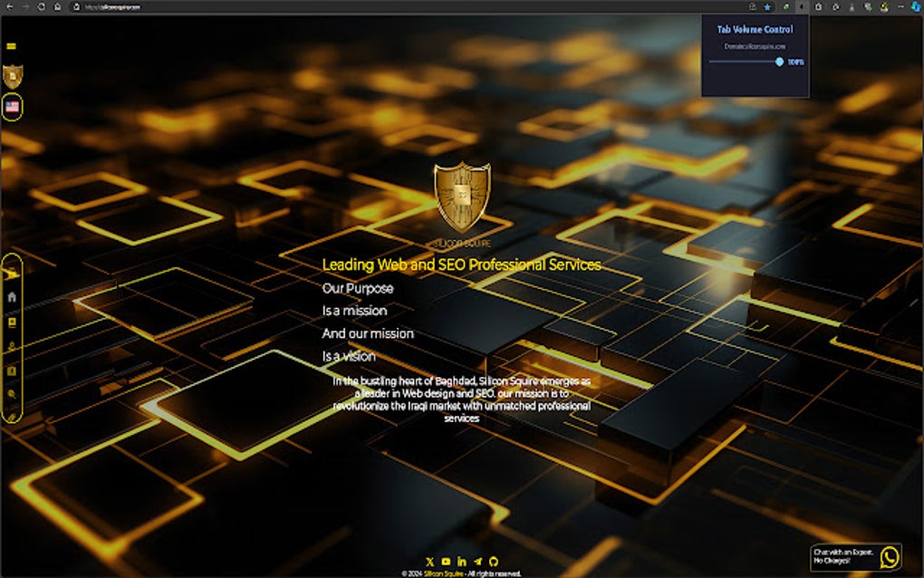This screenshot has width=924, height=578.
Task: Open the person pin sidebar icon
Action: pyautogui.click(x=12, y=346)
